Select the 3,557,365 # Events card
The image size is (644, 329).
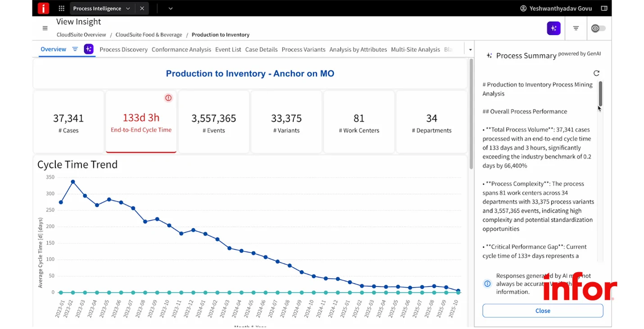[x=213, y=122]
